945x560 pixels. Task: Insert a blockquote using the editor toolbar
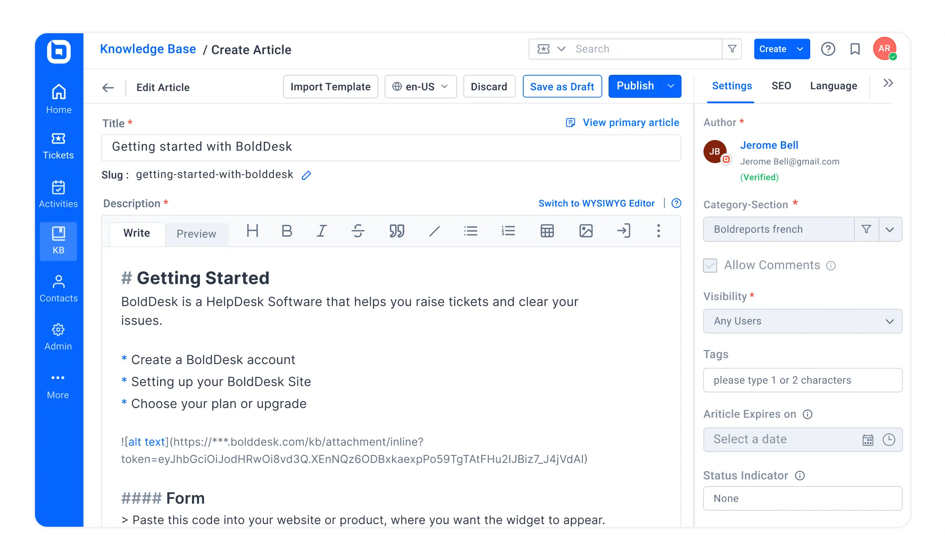click(x=396, y=231)
